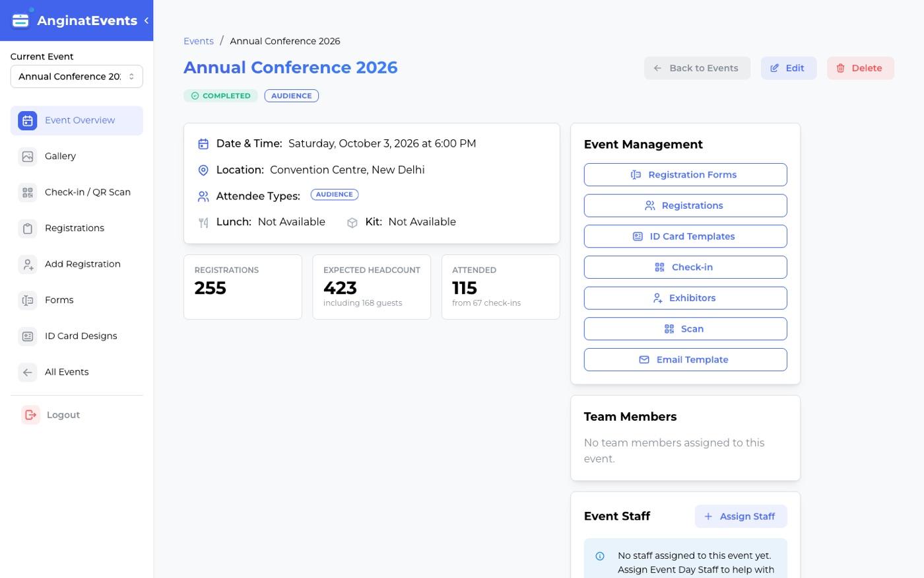The height and width of the screenshot is (578, 924).
Task: Click the Edit event button
Action: coord(789,68)
